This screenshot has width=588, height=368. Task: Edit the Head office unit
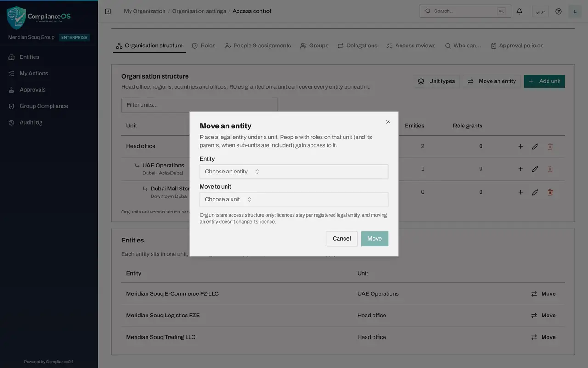point(535,146)
